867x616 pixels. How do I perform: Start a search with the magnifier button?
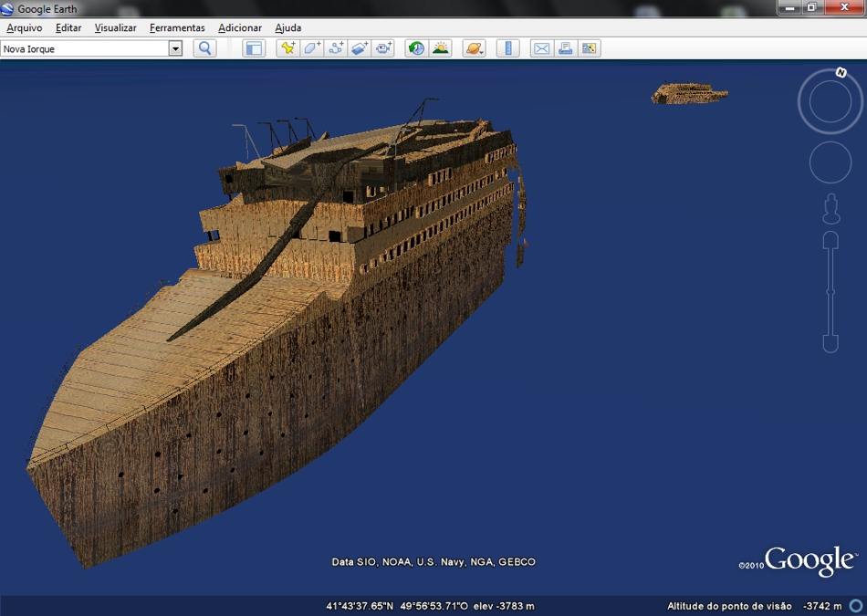204,47
